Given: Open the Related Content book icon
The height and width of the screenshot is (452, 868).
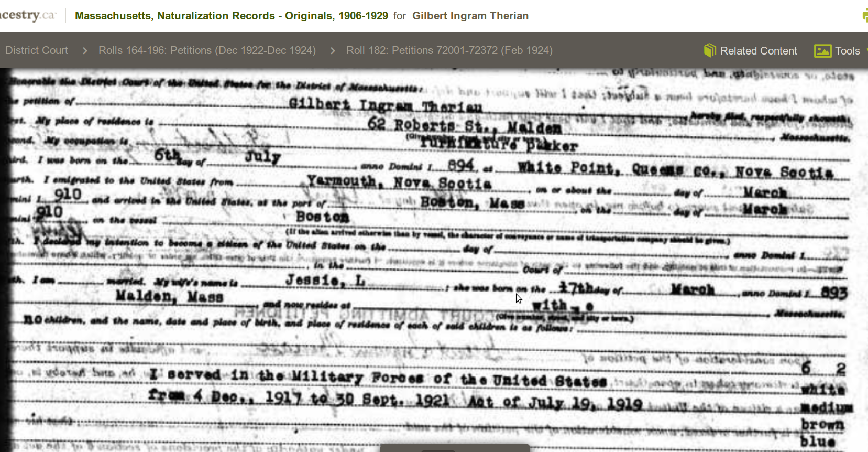Looking at the screenshot, I should tap(710, 50).
